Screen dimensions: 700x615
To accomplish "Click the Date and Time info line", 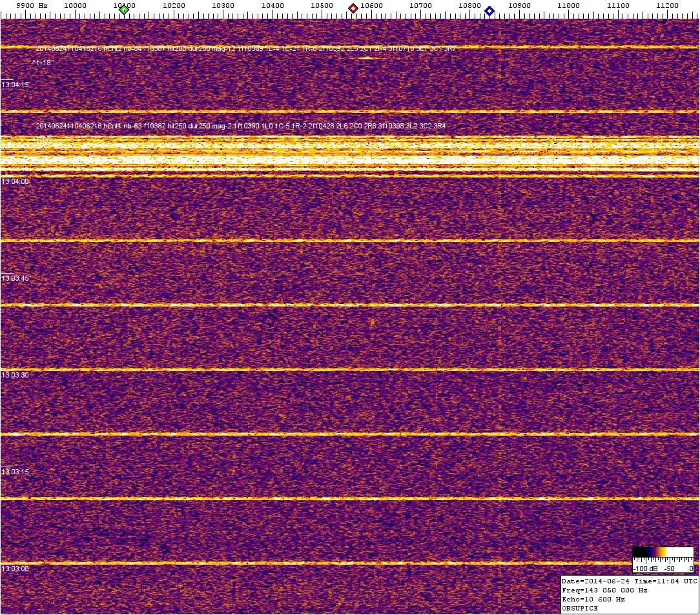I will click(x=629, y=581).
